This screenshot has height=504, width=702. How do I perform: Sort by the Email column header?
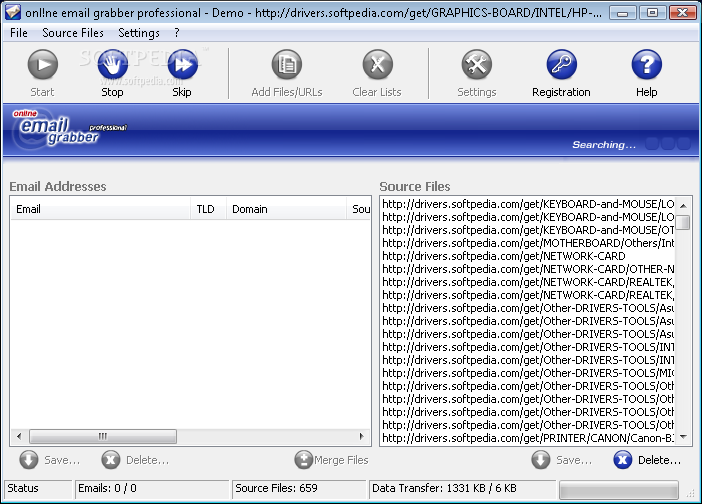pyautogui.click(x=101, y=209)
